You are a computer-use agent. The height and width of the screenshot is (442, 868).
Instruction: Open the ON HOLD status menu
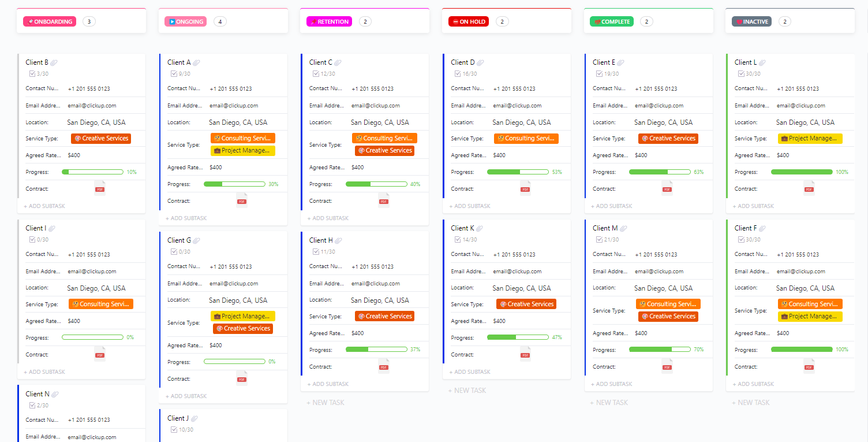tap(468, 21)
